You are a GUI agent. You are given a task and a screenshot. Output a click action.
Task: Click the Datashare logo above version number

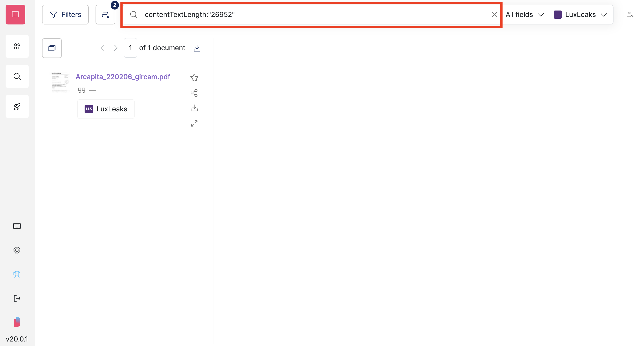[17, 322]
